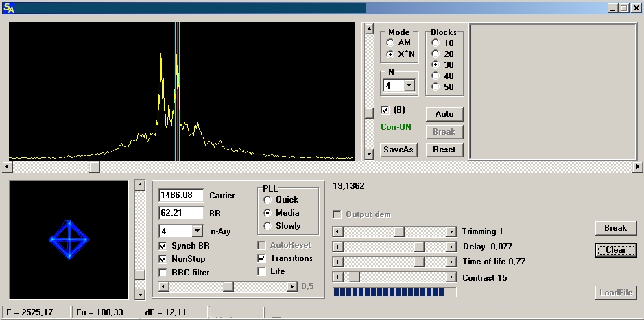Screen dimensions: 644x320
Task: Toggle the Transitions checkbox
Action: pyautogui.click(x=262, y=258)
